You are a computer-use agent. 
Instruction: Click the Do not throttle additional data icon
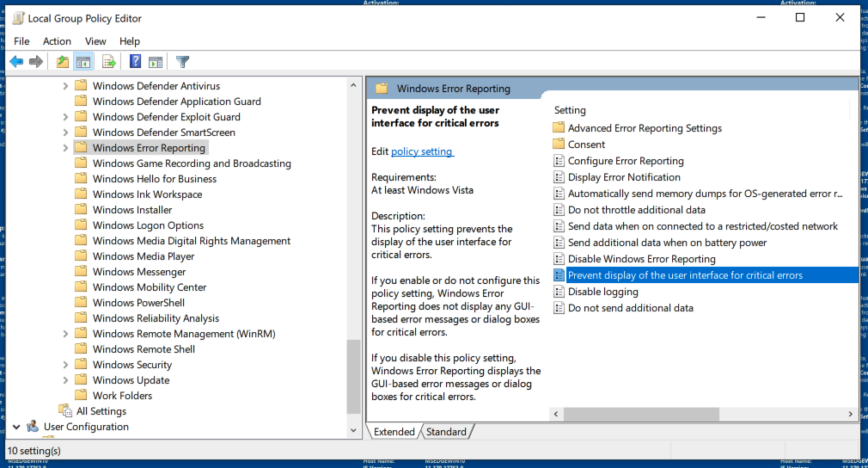tap(559, 210)
